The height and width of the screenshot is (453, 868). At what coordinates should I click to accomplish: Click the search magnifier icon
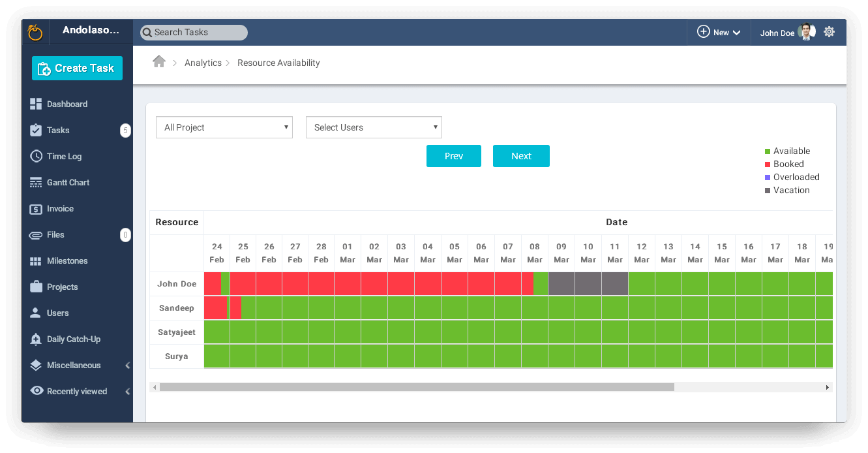click(147, 32)
